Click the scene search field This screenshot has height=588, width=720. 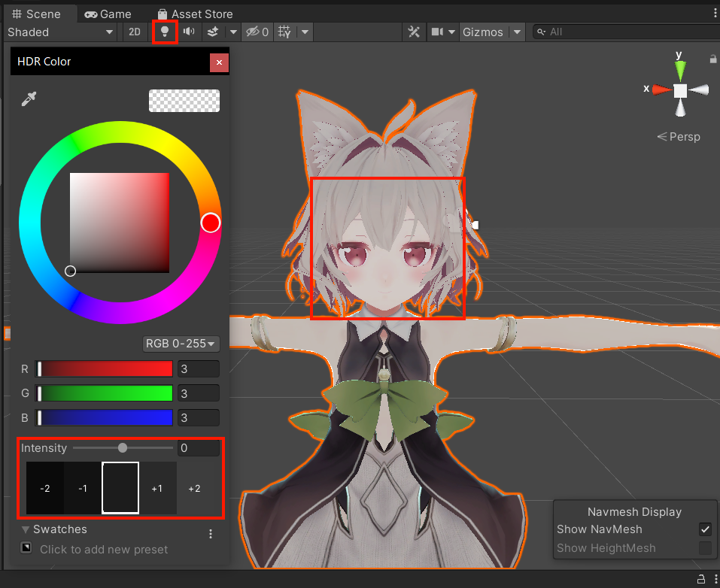pyautogui.click(x=626, y=32)
